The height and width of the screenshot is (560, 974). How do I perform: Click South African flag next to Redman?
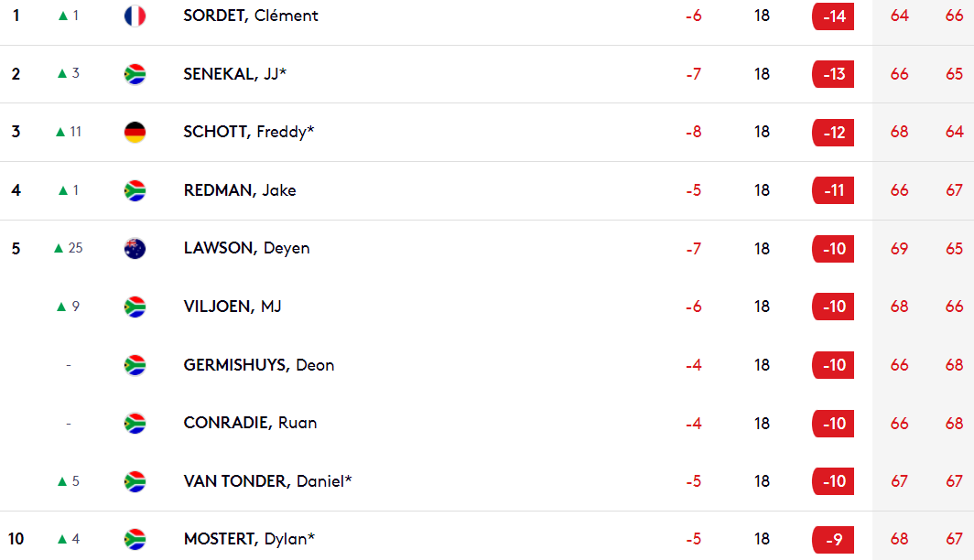(135, 190)
